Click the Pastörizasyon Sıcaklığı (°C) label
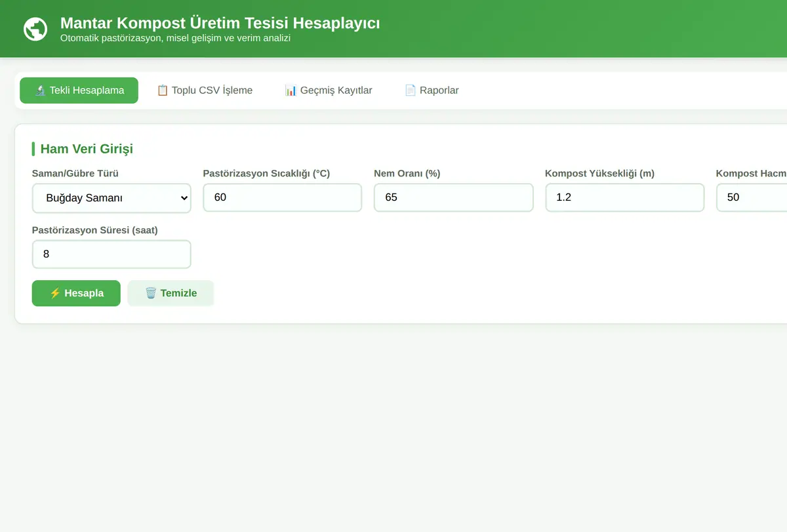 pos(266,174)
